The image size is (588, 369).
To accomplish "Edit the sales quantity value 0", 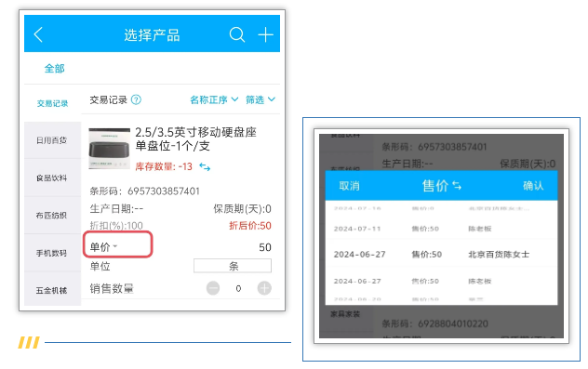I will [x=238, y=288].
